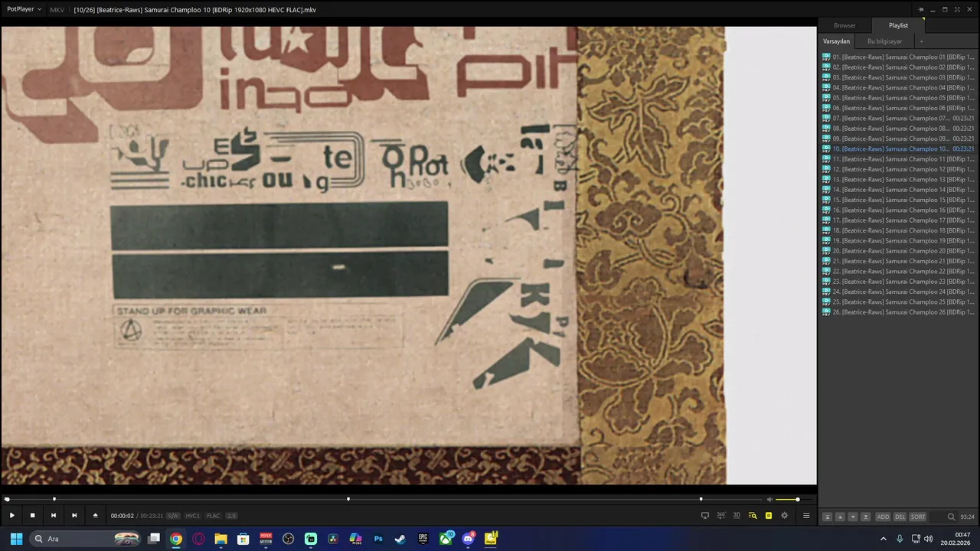Screen dimensions: 980x551
Task: Jump to the previous file
Action: tap(54, 516)
